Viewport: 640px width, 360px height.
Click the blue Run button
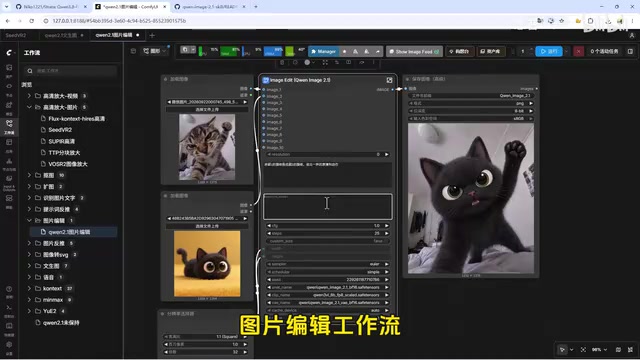tap(549, 51)
